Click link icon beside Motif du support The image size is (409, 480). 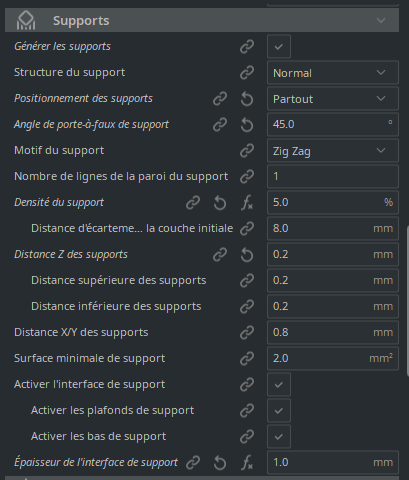tap(247, 151)
